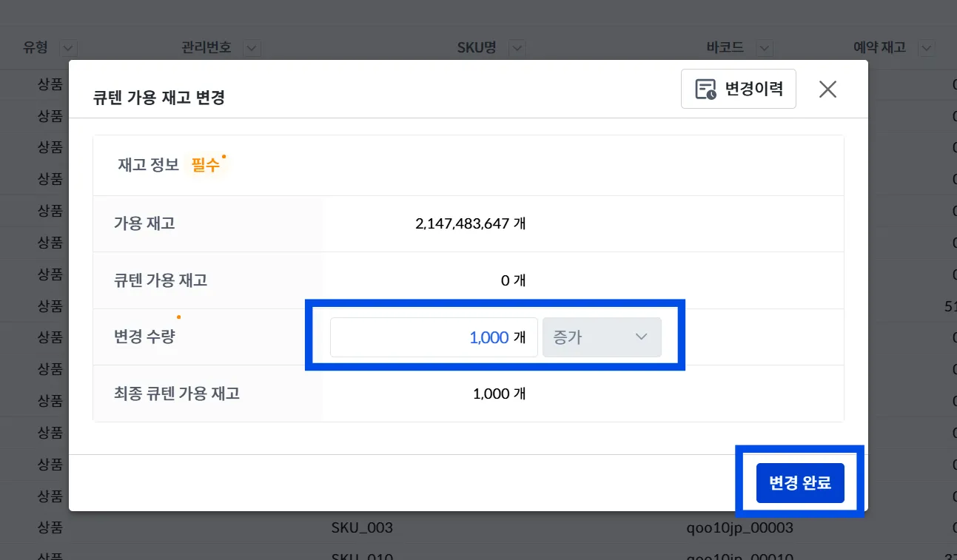This screenshot has height=560, width=957.
Task: Select the qoo10jp_00003 barcode cell
Action: pos(740,527)
